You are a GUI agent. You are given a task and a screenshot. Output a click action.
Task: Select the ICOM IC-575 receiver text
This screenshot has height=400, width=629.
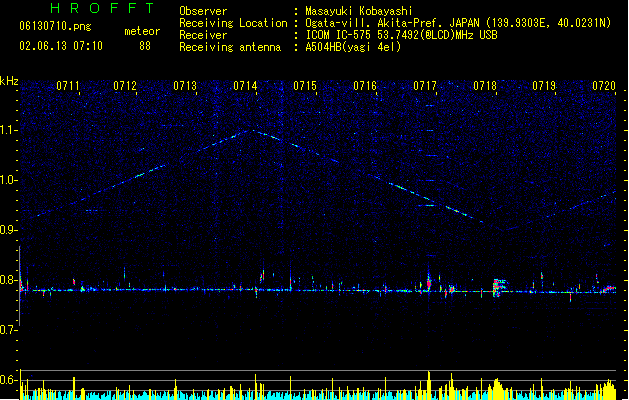tap(401, 35)
